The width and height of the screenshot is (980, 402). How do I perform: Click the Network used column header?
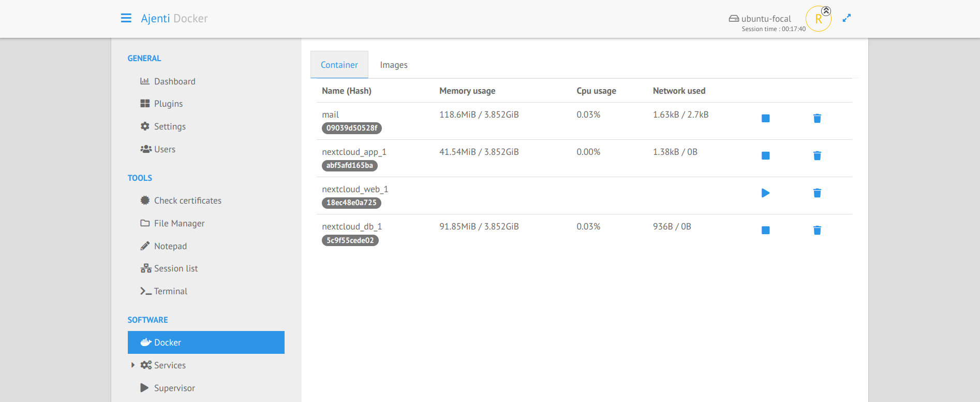[x=679, y=91]
